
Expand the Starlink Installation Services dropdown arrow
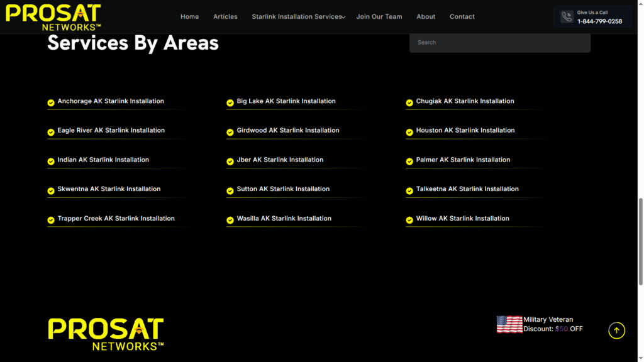344,17
